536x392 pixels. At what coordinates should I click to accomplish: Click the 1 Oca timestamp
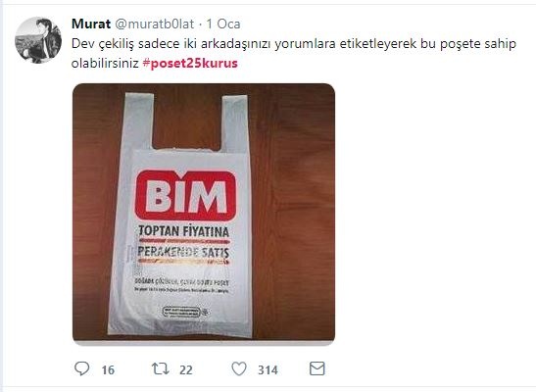(x=223, y=24)
